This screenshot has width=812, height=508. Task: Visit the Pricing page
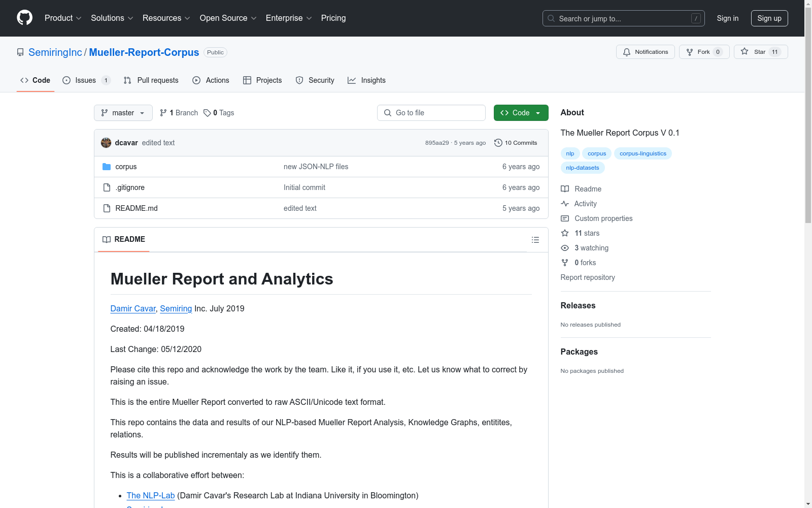[x=333, y=18]
